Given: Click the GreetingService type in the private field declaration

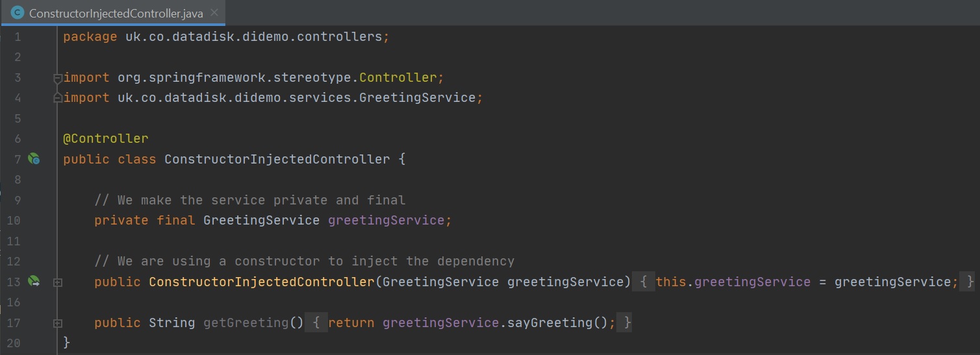Looking at the screenshot, I should (x=261, y=221).
